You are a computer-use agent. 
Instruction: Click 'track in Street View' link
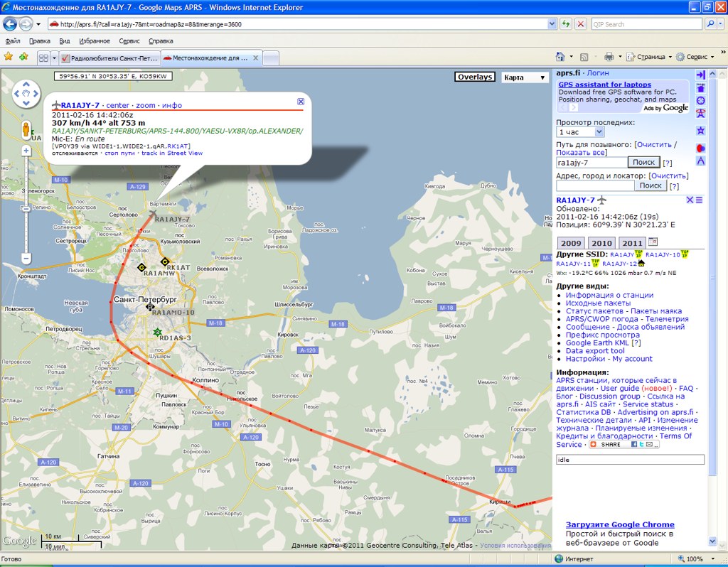pos(172,153)
